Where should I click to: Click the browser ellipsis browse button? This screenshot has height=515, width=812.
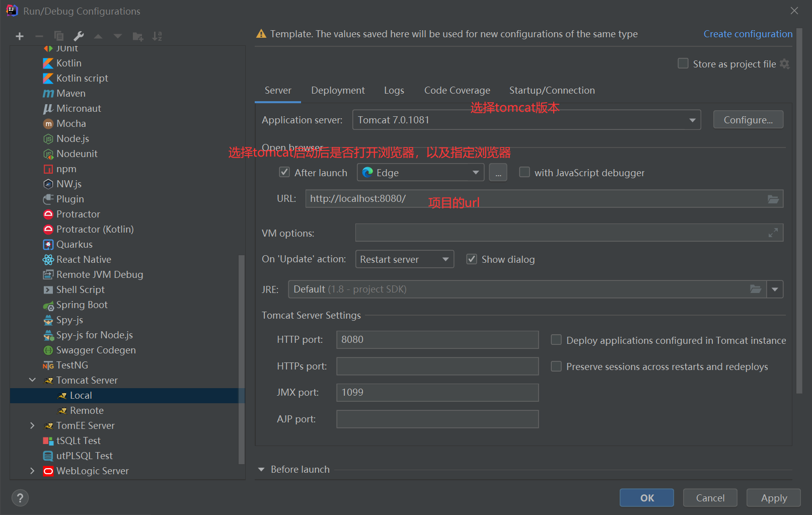pyautogui.click(x=498, y=173)
